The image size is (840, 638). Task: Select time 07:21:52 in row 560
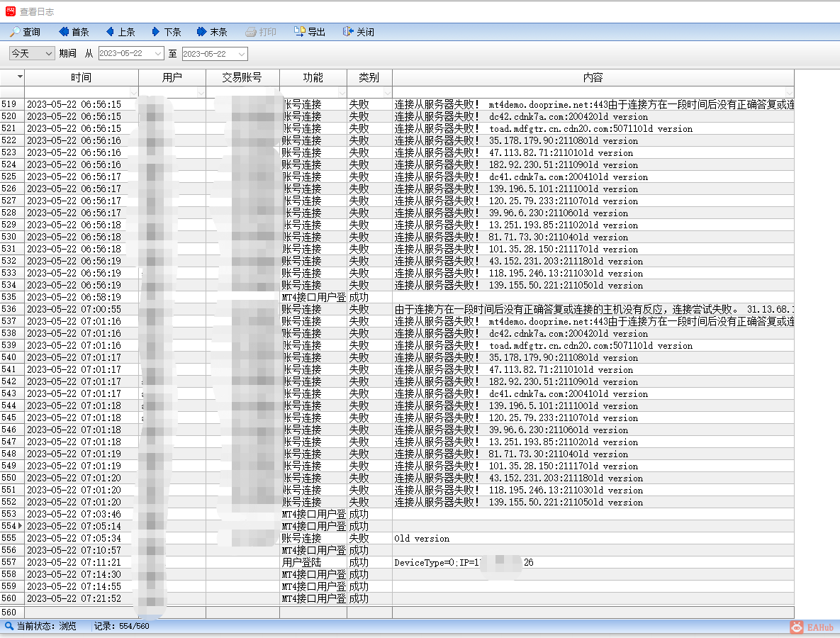[74, 598]
